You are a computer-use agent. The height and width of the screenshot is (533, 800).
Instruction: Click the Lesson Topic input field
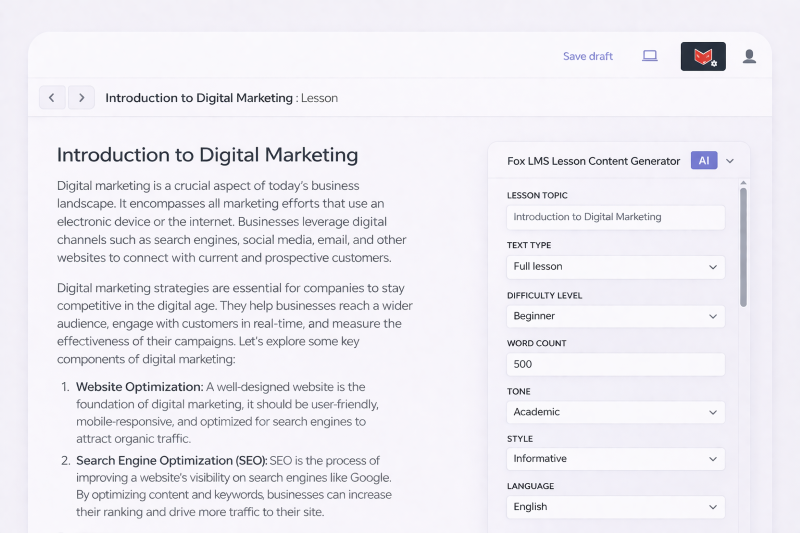click(616, 217)
